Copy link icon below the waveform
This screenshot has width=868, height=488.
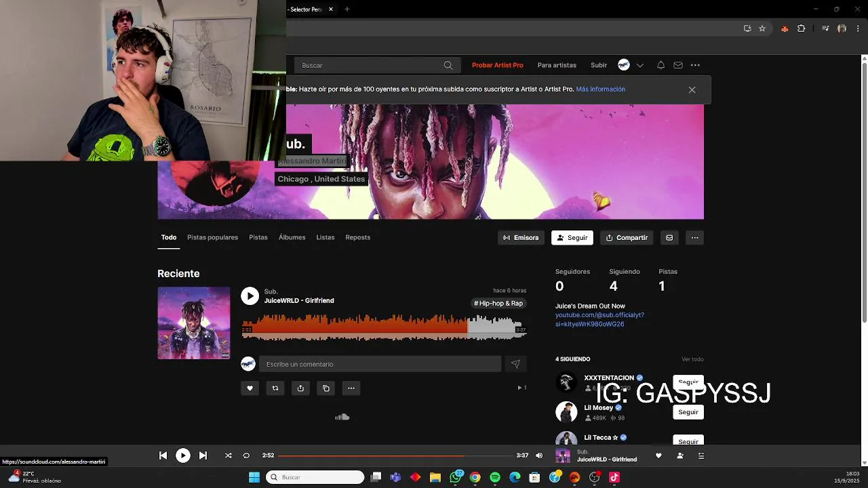pyautogui.click(x=325, y=388)
